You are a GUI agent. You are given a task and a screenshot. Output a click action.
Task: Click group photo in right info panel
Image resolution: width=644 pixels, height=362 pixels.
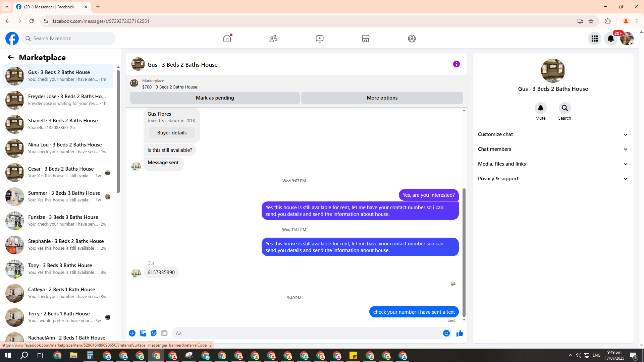553,71
